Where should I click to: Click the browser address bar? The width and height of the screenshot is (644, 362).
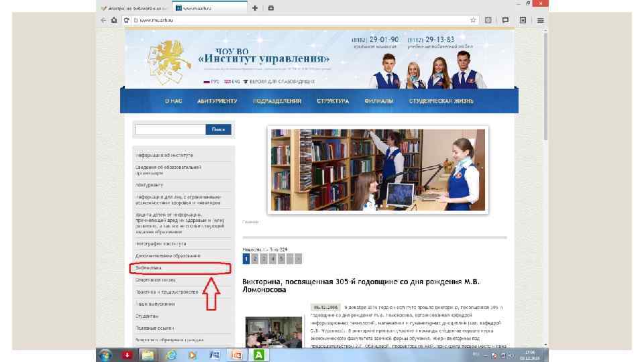click(302, 20)
